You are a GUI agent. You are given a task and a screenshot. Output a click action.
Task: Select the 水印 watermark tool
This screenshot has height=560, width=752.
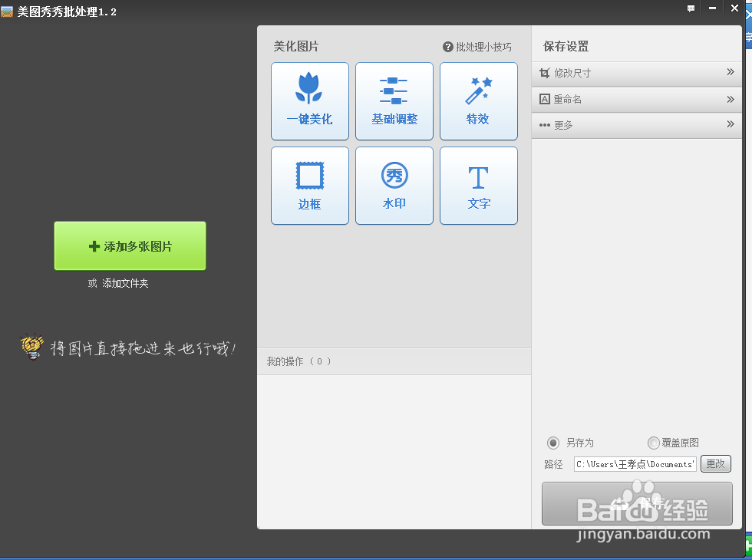tap(394, 185)
